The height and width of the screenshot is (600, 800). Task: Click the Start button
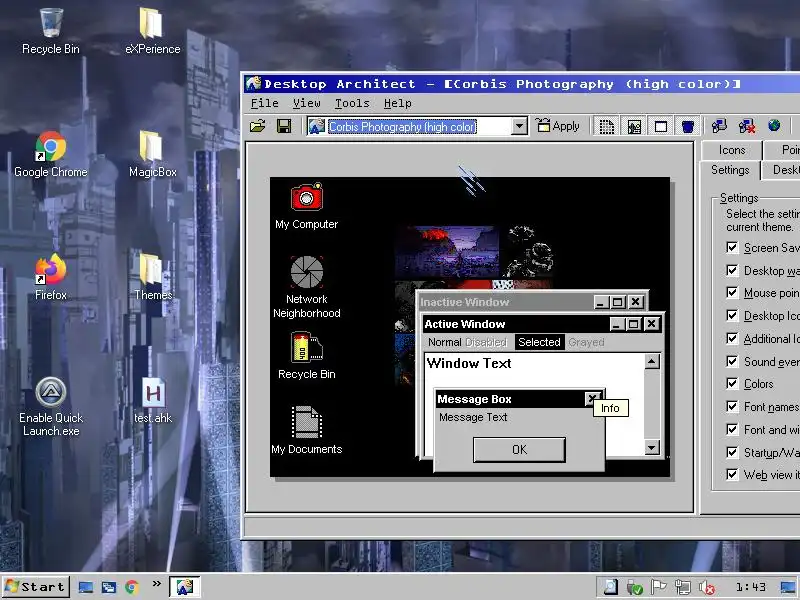36,587
